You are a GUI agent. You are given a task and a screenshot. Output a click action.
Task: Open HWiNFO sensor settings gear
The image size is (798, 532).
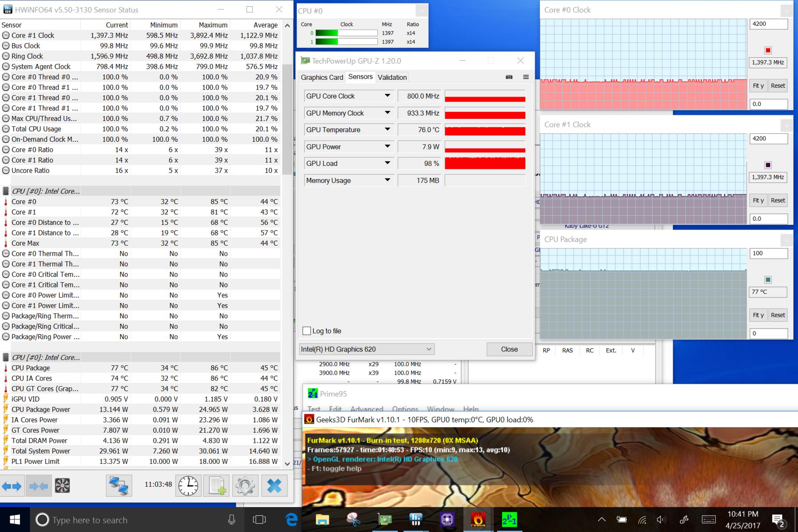(x=245, y=486)
